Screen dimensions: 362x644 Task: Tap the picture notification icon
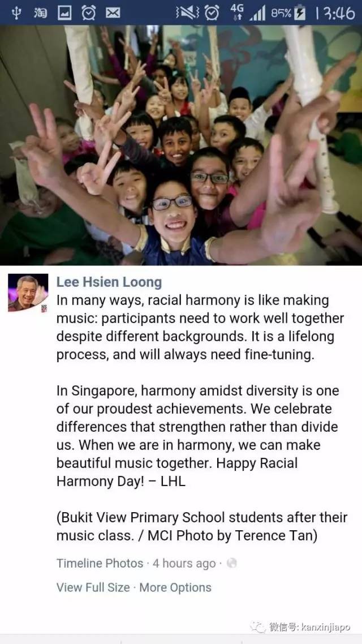pyautogui.click(x=64, y=12)
